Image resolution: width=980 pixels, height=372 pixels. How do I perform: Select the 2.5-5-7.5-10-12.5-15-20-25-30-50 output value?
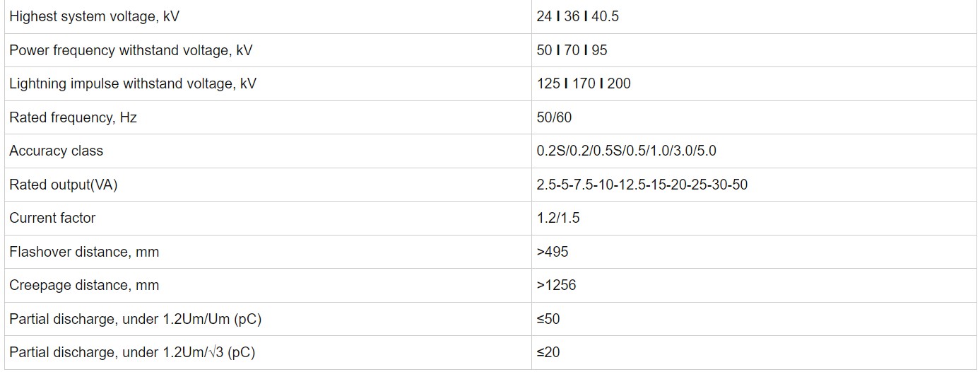(x=642, y=185)
